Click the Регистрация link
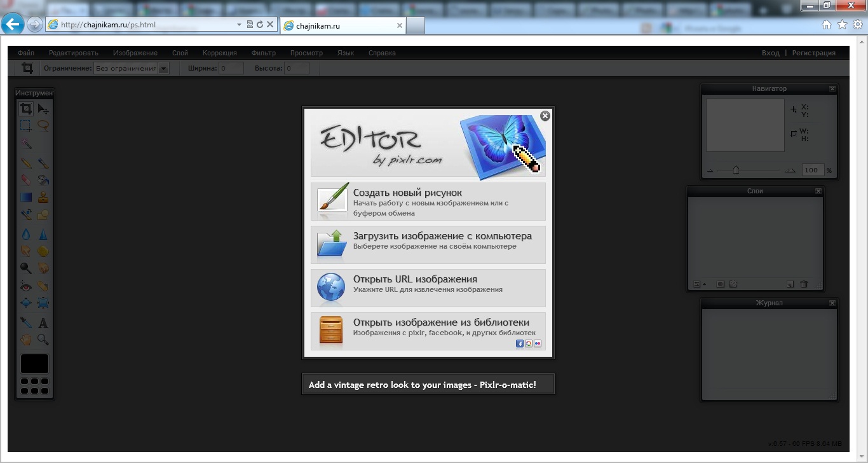Screen dimensions: 868x463 point(813,53)
